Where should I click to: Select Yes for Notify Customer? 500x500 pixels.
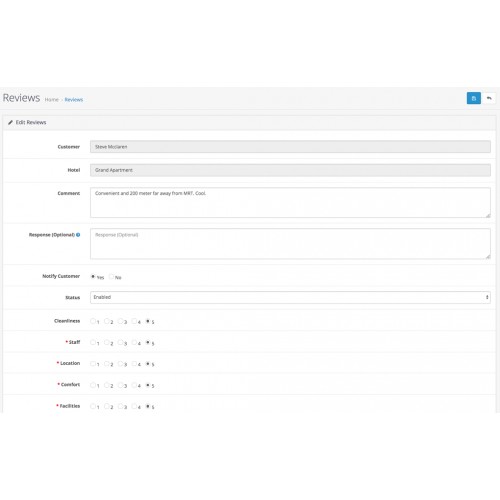click(93, 276)
